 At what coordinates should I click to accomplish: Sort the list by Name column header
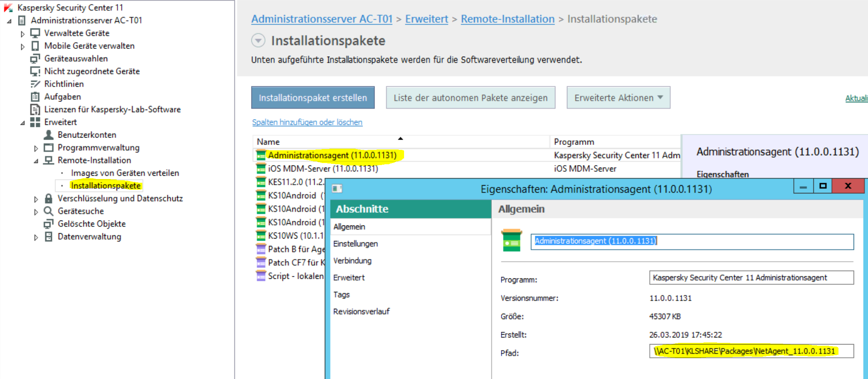pos(401,142)
